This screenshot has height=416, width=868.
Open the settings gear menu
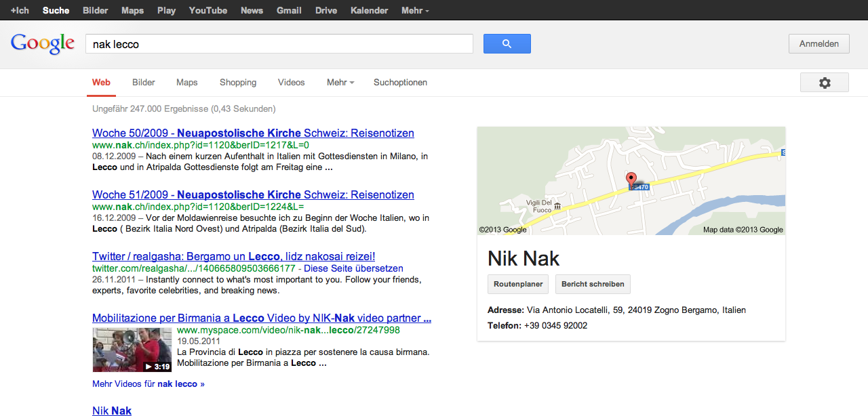pyautogui.click(x=824, y=83)
